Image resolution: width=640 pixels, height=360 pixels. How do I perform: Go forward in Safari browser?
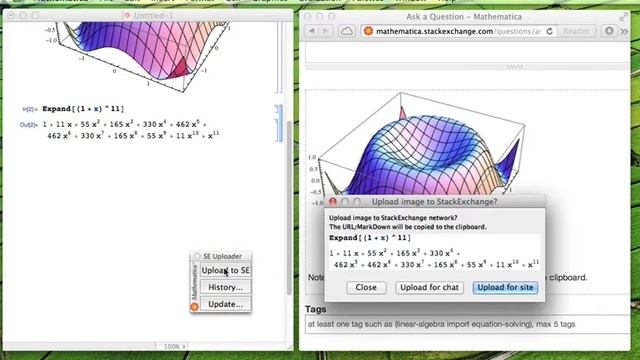pos(326,31)
